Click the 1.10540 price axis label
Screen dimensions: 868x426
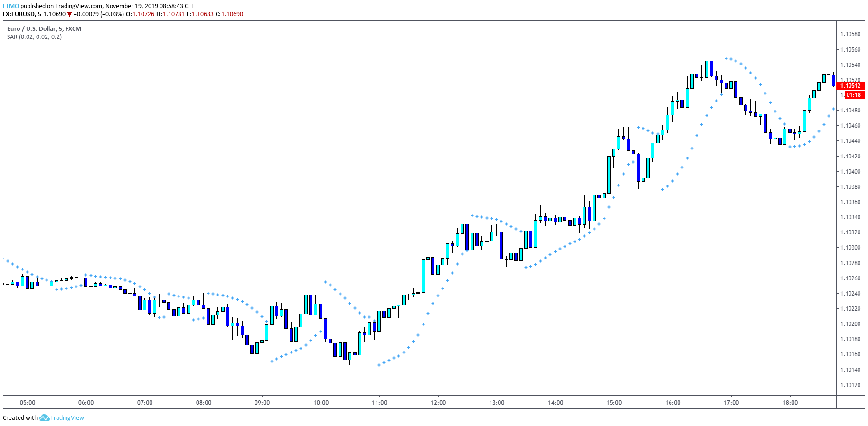pyautogui.click(x=850, y=65)
